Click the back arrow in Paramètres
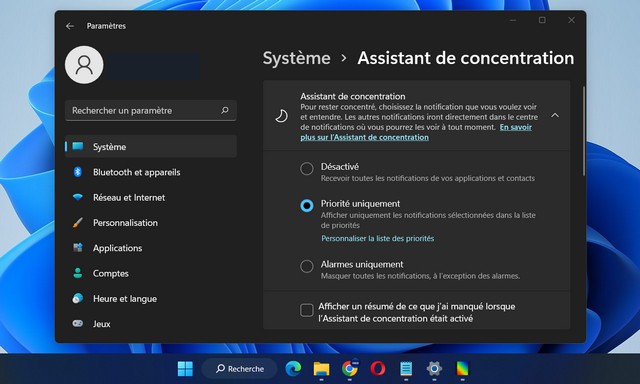The image size is (640, 384). pos(70,26)
